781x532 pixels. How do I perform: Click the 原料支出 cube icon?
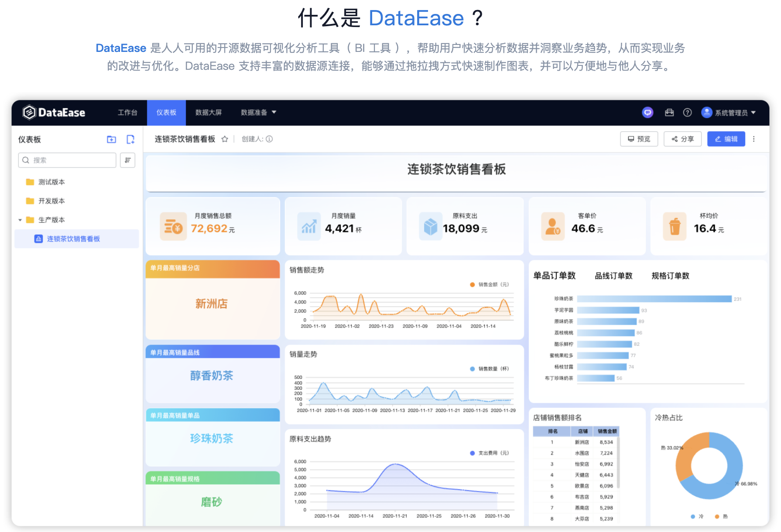[x=431, y=226]
